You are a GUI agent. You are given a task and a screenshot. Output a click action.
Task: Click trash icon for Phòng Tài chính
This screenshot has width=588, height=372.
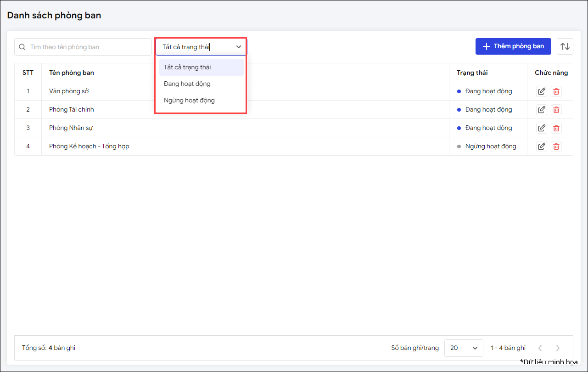tap(556, 110)
